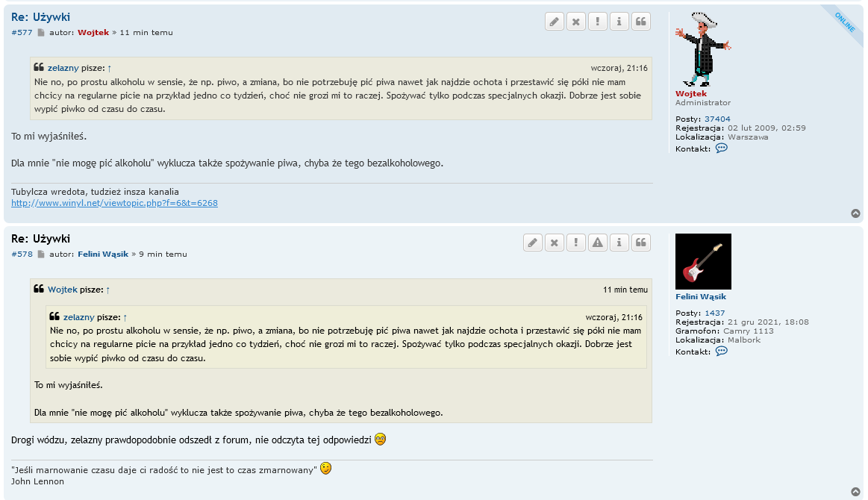
Task: Warn the user via triangle icon on post #578
Action: coord(597,243)
